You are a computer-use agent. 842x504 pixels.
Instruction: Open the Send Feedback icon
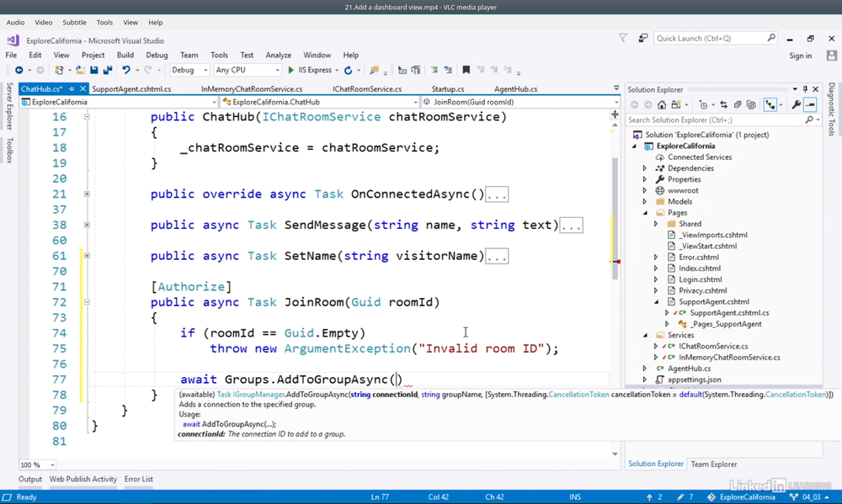(x=642, y=38)
